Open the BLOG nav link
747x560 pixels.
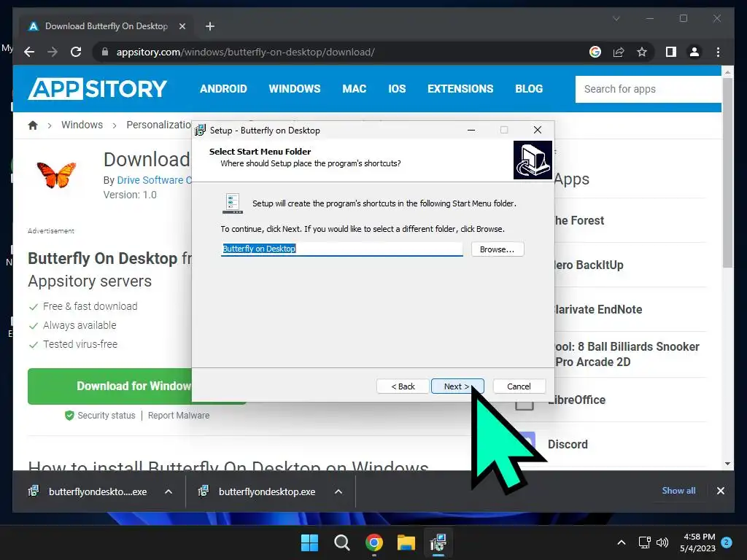529,88
